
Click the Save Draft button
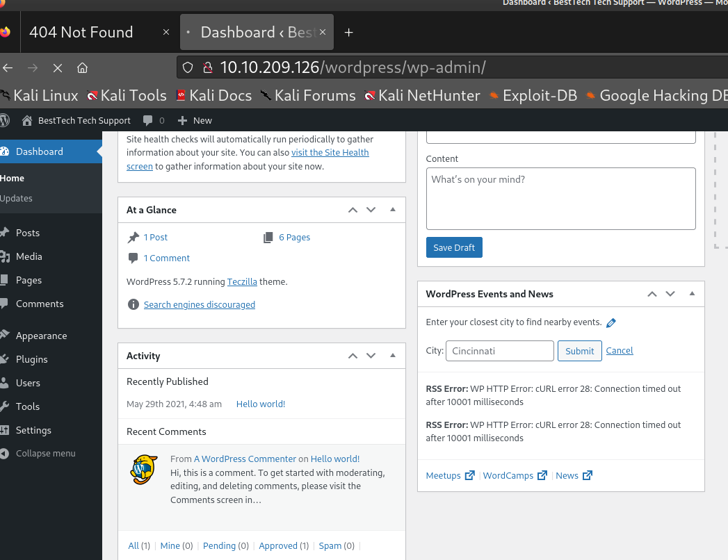(454, 248)
